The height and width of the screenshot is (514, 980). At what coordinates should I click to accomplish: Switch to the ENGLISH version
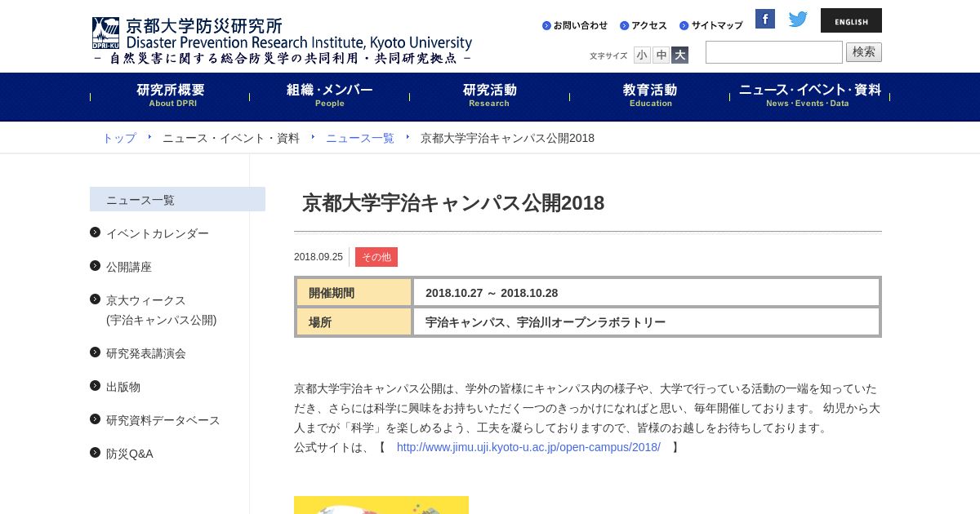click(851, 20)
